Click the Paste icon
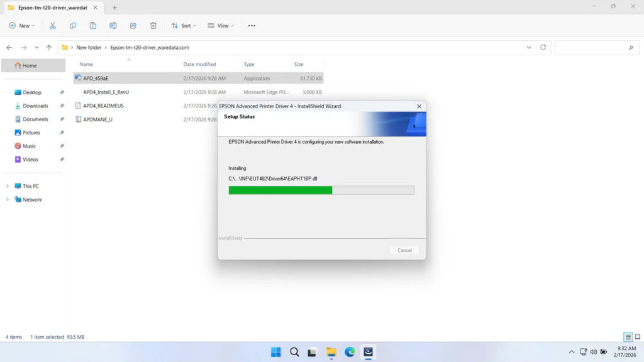Viewport: 644px width, 362px height. tap(93, 25)
